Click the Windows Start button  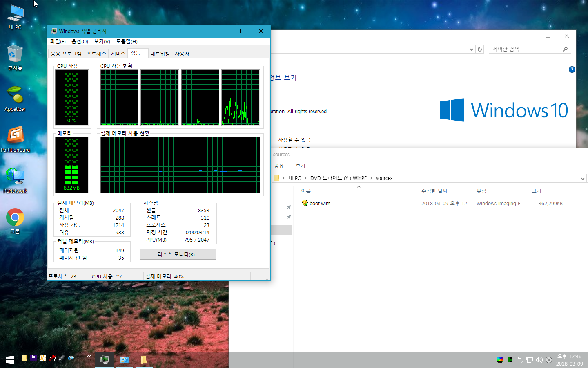pyautogui.click(x=10, y=359)
